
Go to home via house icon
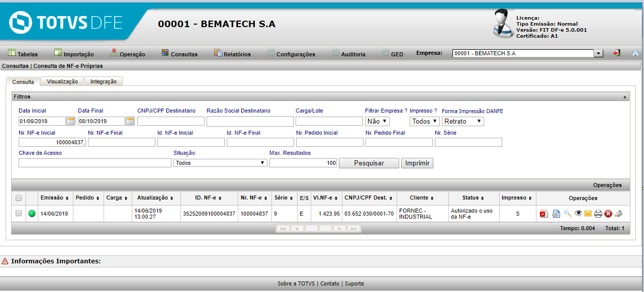(x=635, y=53)
